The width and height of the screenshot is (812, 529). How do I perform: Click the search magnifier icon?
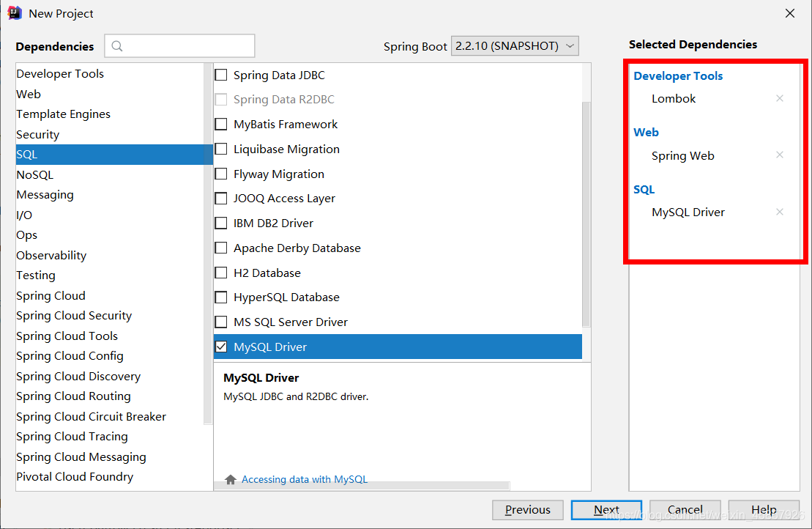pos(117,46)
